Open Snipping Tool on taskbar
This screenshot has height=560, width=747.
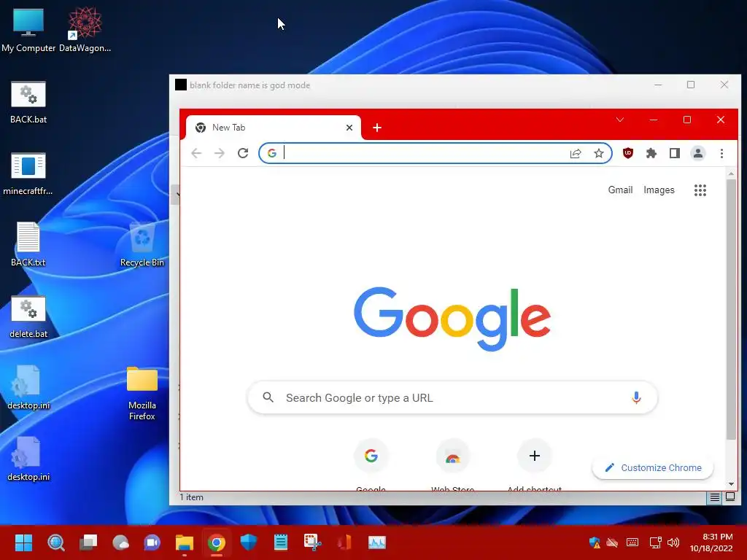312,542
